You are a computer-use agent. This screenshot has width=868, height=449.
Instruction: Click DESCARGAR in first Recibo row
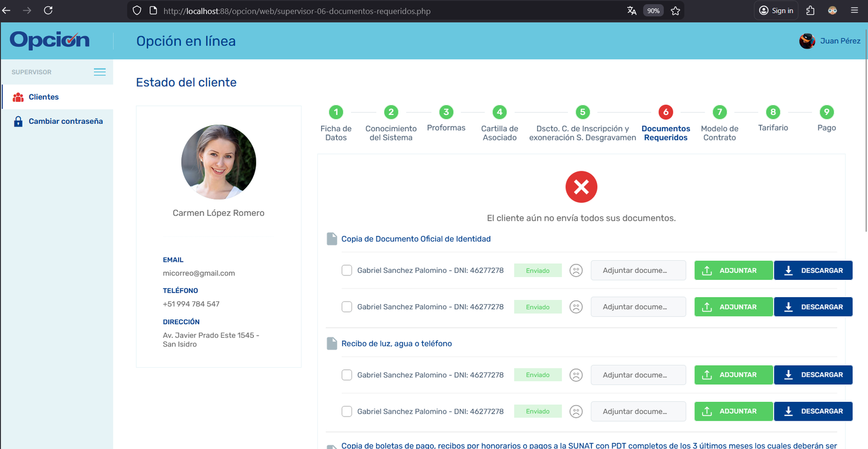click(813, 375)
